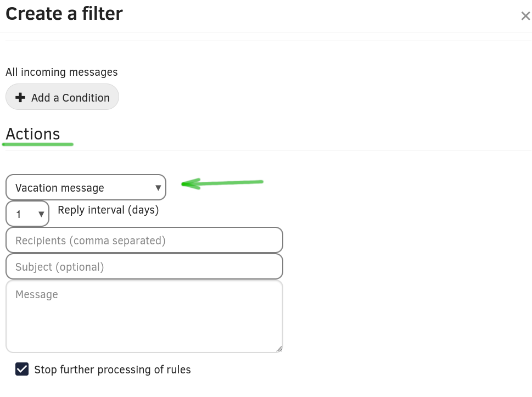Click the plus icon beside Add a Condition

coord(20,98)
